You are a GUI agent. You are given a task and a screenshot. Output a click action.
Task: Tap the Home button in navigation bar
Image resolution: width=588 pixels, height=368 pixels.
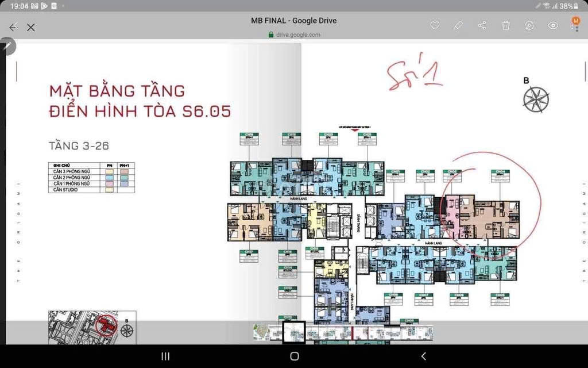(295, 356)
